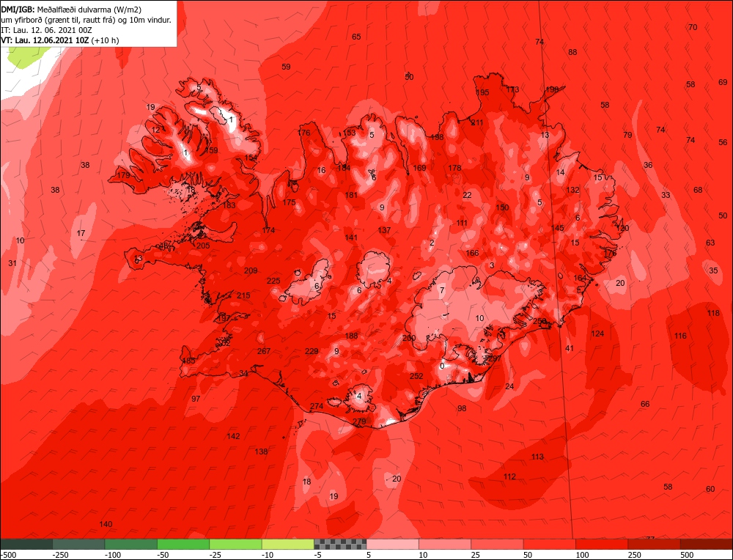
Task: Click the map value '209'
Action: coord(251,270)
